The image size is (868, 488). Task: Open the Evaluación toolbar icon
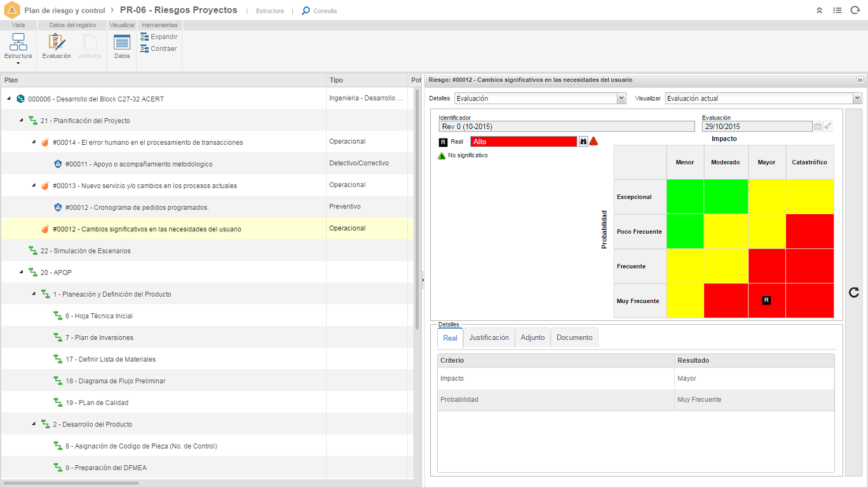click(57, 43)
